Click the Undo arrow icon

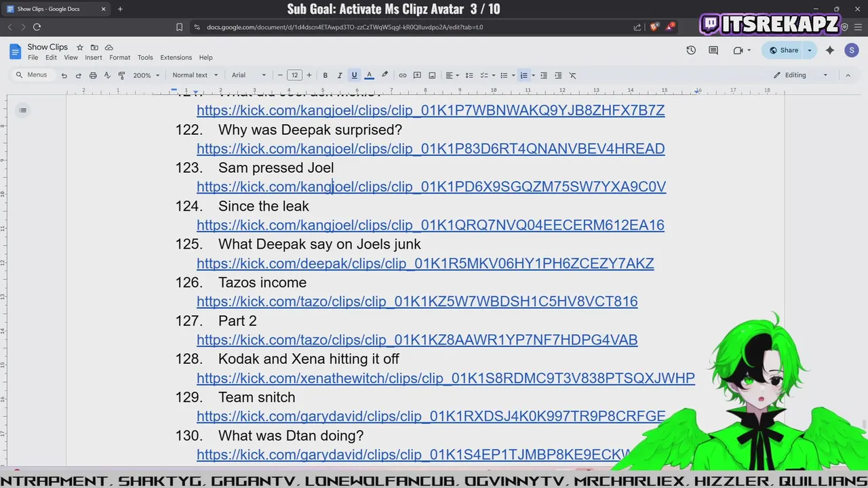click(x=64, y=75)
